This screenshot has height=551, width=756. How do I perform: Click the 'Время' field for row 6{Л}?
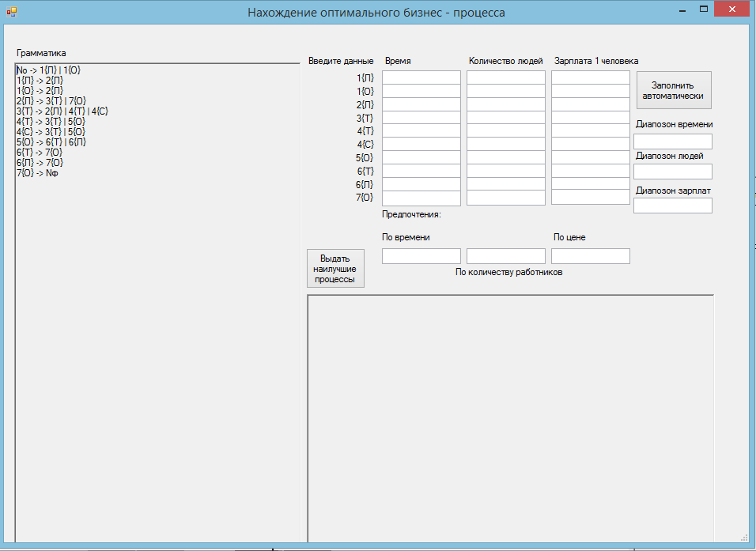(x=421, y=184)
